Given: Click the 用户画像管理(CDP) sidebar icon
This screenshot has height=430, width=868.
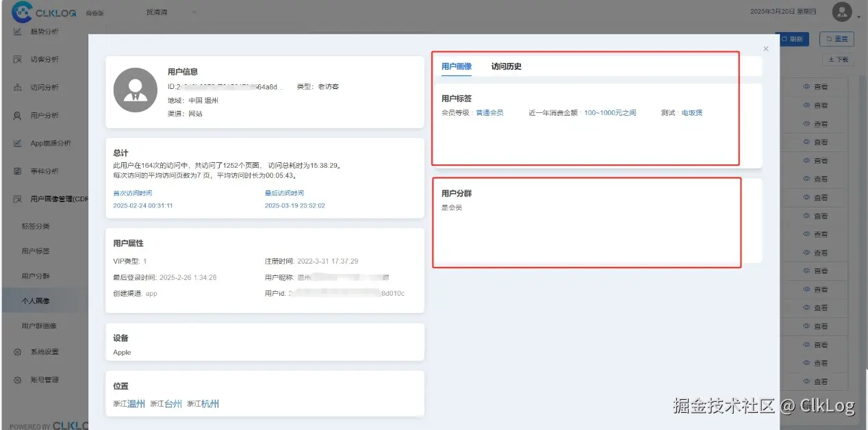Looking at the screenshot, I should point(17,199).
